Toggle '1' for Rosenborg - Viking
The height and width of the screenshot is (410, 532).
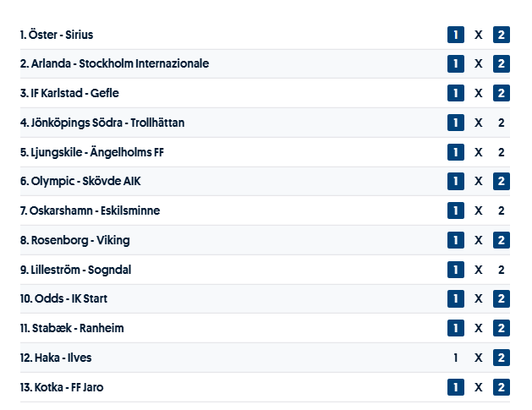[456, 240]
